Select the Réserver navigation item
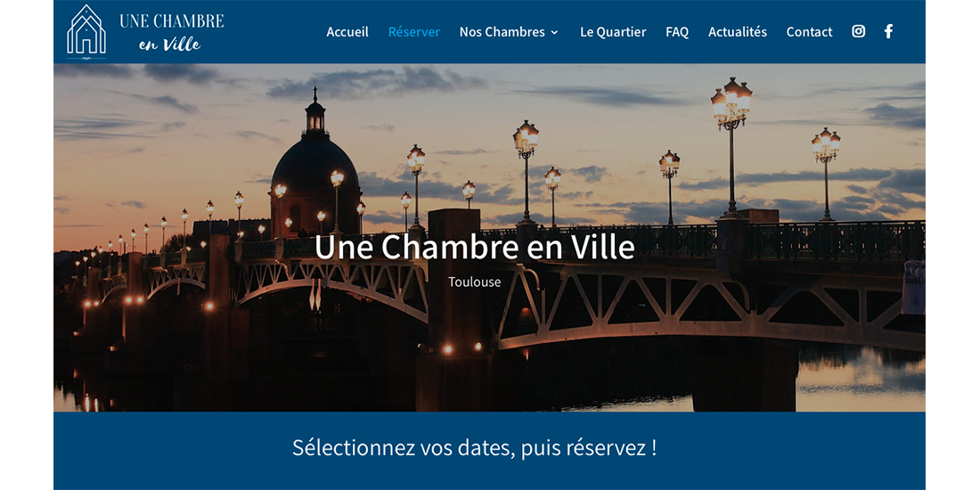Screen dimensions: 980x490 point(413,32)
